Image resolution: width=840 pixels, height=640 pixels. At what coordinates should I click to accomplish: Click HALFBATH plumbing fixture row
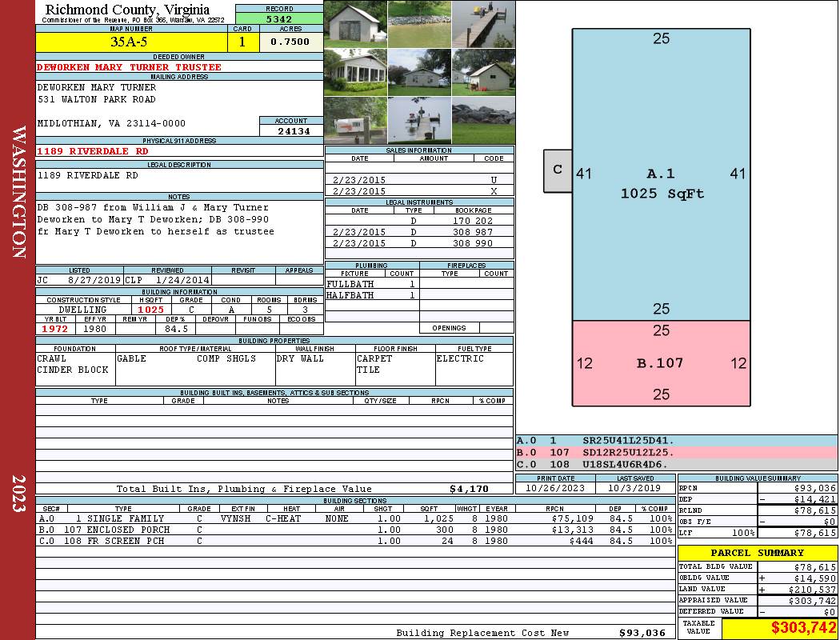[x=372, y=295]
